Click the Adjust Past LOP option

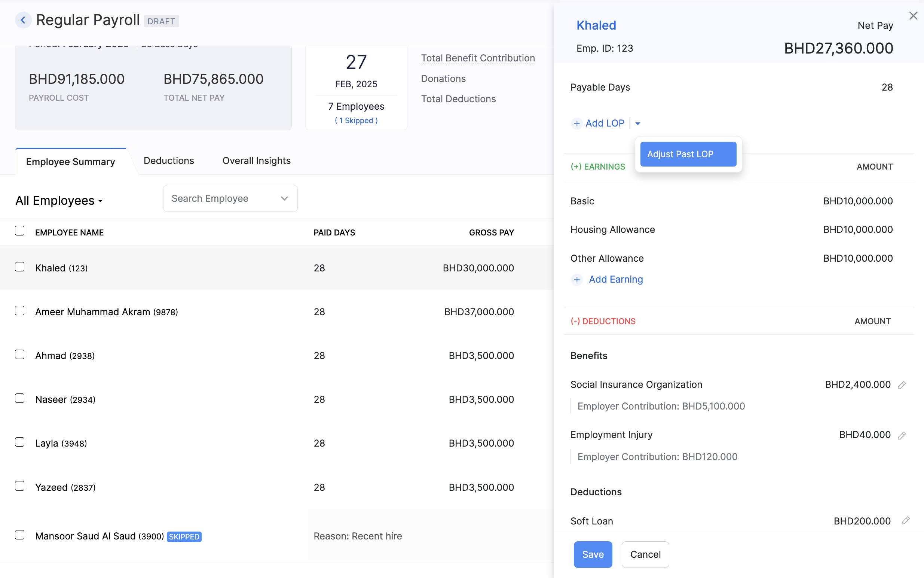coord(688,154)
